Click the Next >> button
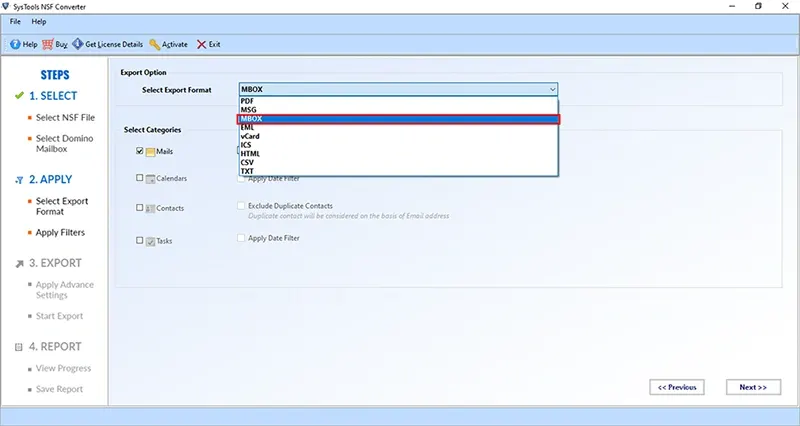 [x=753, y=387]
